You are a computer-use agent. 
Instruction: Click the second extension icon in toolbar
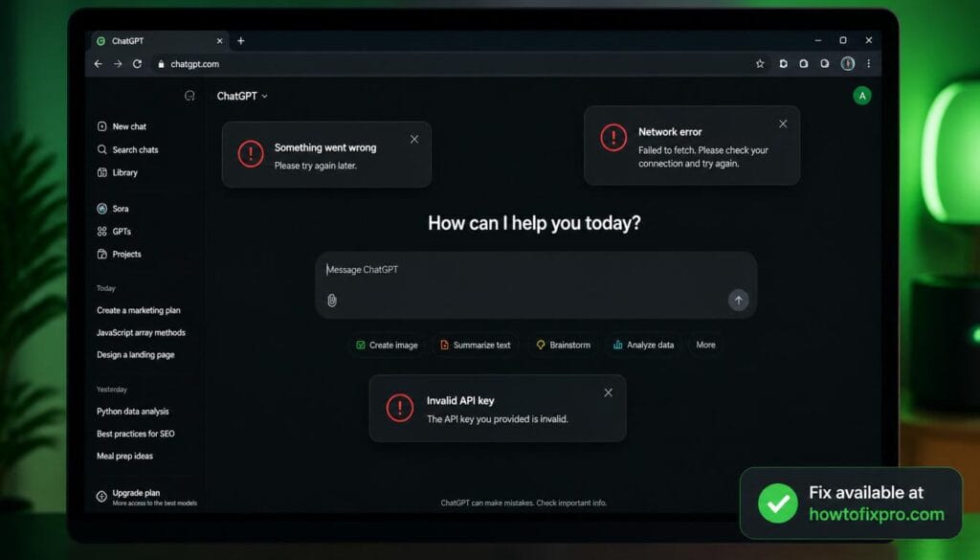click(804, 64)
